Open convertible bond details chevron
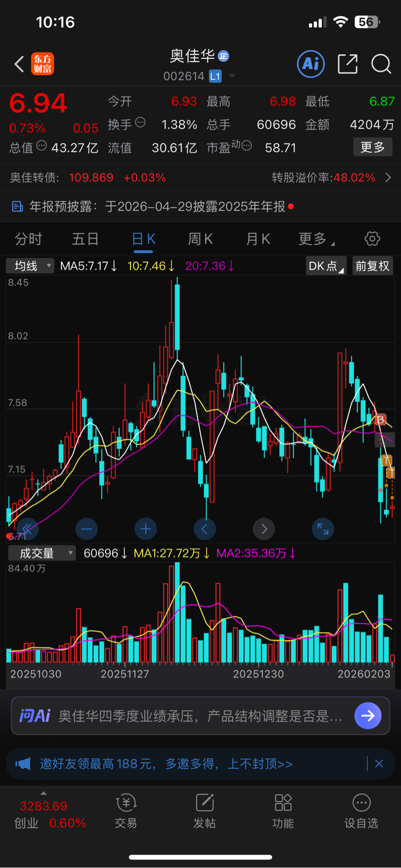The image size is (401, 868). (x=388, y=177)
